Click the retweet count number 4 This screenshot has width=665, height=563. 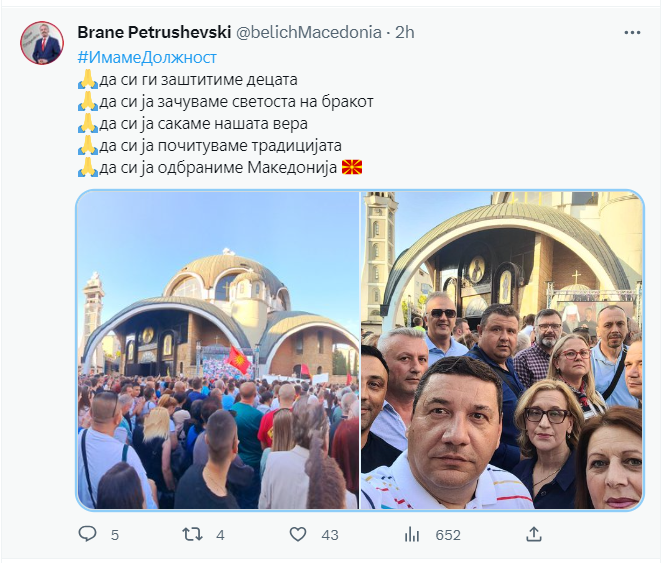[x=220, y=535]
